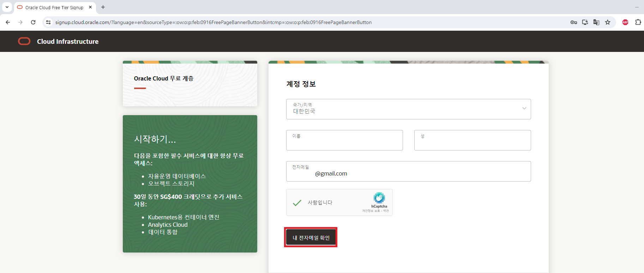Click the 자율운영 데이터베이스 list item

pos(177,176)
